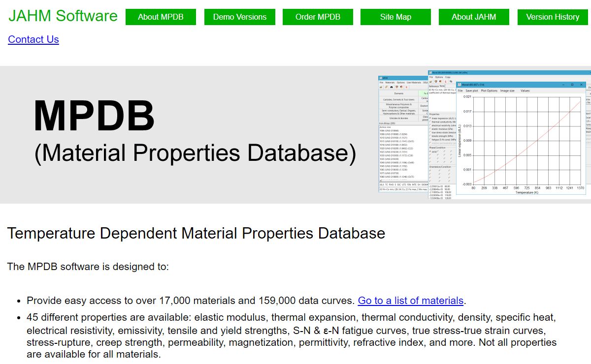Image resolution: width=591 pixels, height=364 pixels.
Task: Select the 'thermal conductivity' property radio
Action: pyautogui.click(x=430, y=122)
